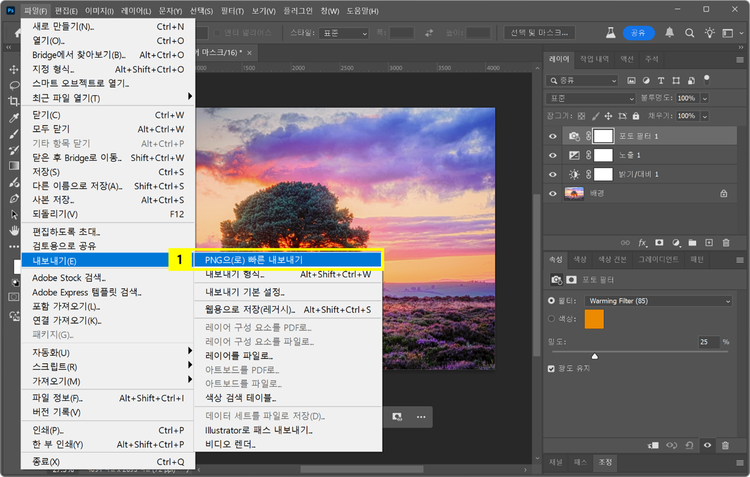This screenshot has height=477, width=750.
Task: Click the 공유 button
Action: click(x=637, y=33)
